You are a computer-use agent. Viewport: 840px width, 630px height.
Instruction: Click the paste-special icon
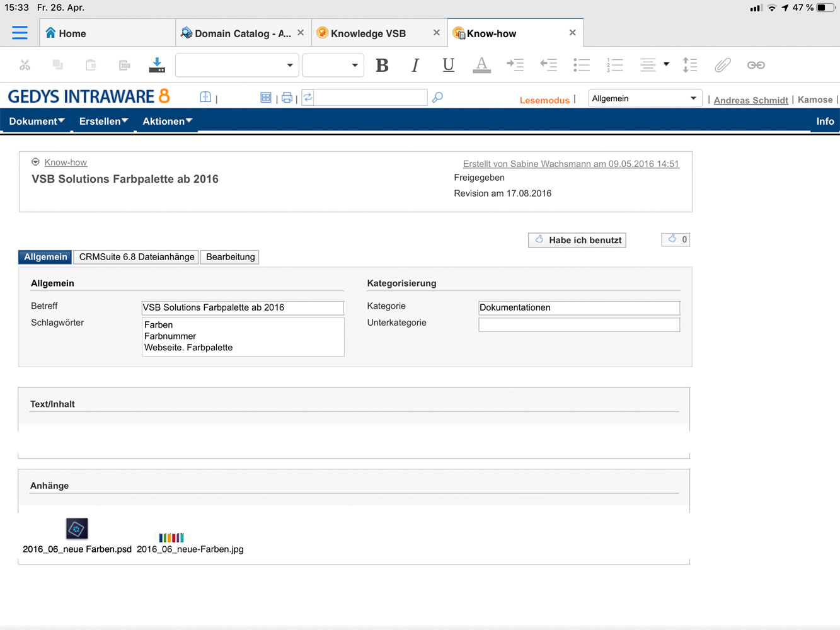point(124,65)
